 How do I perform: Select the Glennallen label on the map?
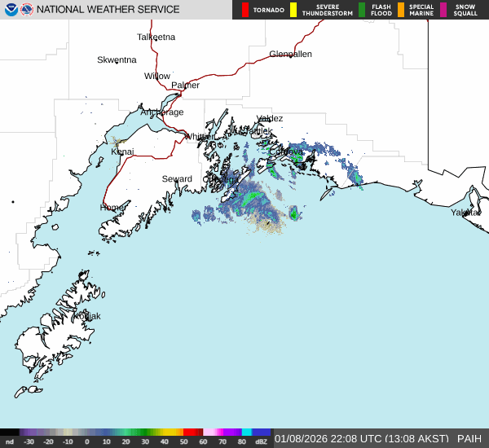(x=290, y=55)
